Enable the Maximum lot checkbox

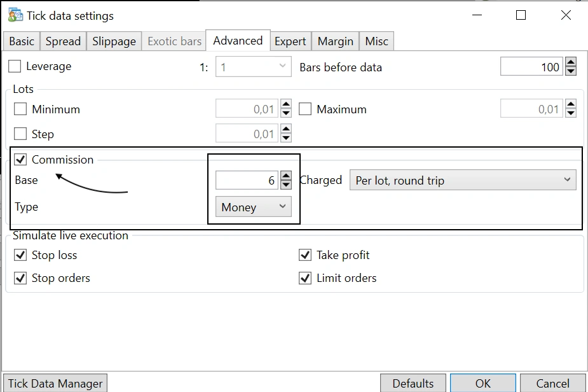(x=304, y=109)
